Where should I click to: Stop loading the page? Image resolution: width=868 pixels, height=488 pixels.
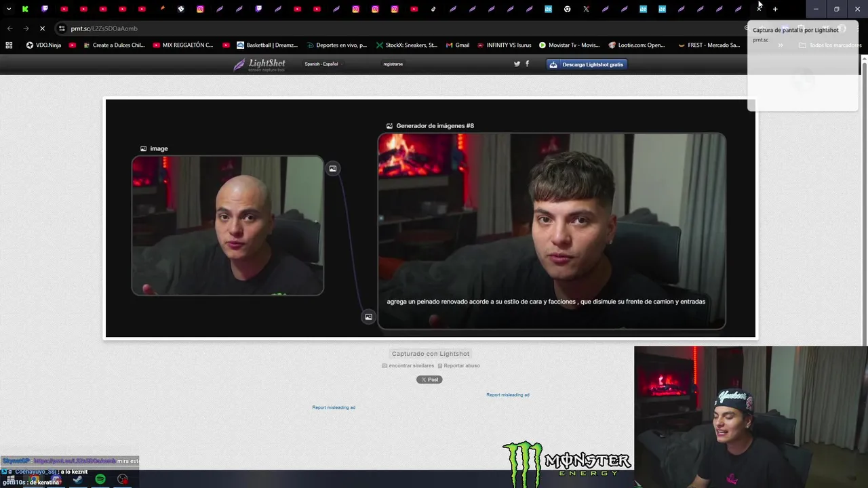click(42, 28)
